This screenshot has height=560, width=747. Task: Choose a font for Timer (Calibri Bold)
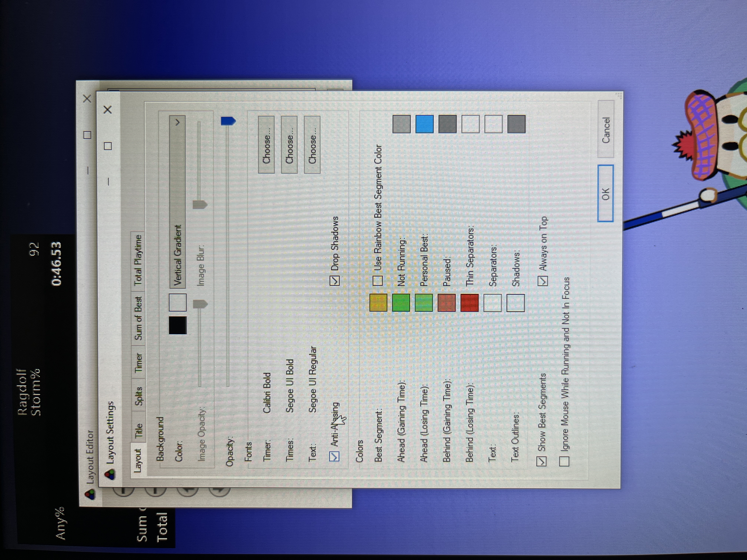tap(266, 145)
